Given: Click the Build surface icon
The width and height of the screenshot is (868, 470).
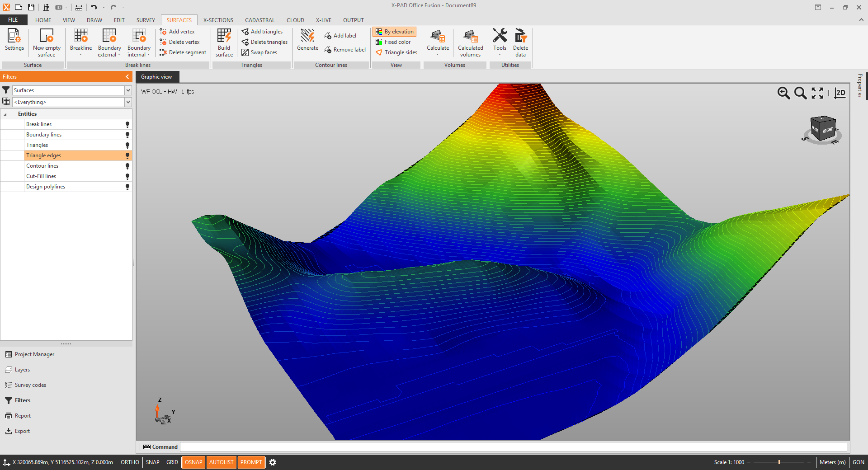Looking at the screenshot, I should point(224,36).
